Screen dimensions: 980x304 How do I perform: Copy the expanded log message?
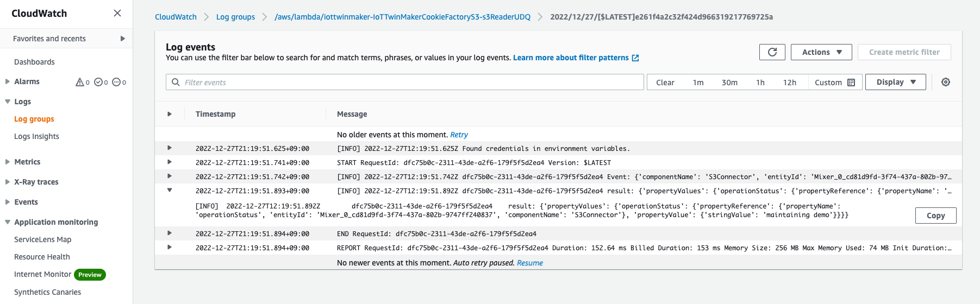click(x=935, y=216)
